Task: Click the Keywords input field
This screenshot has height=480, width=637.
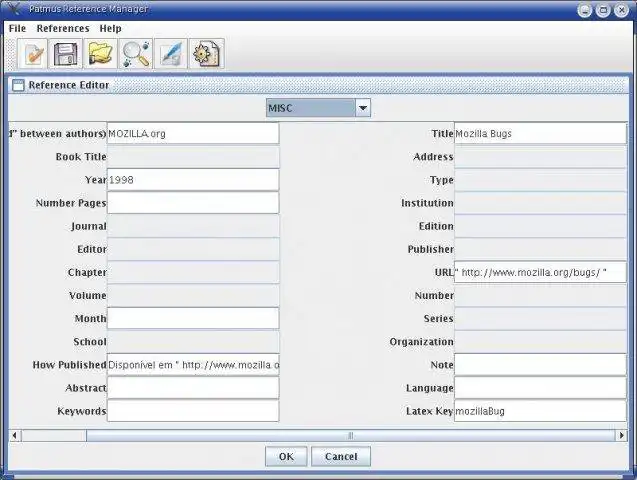Action: pyautogui.click(x=193, y=411)
